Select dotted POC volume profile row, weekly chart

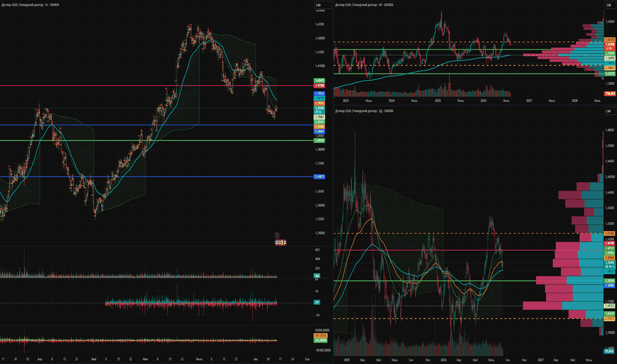tap(563, 55)
